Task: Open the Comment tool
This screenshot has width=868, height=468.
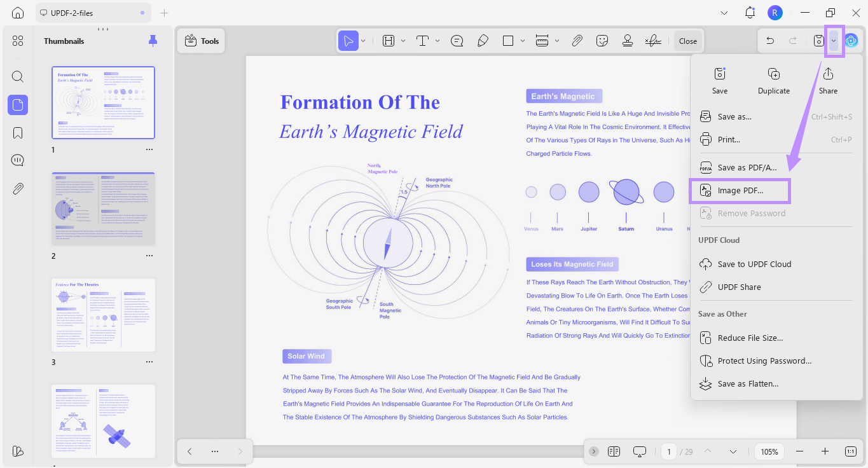Action: (457, 40)
